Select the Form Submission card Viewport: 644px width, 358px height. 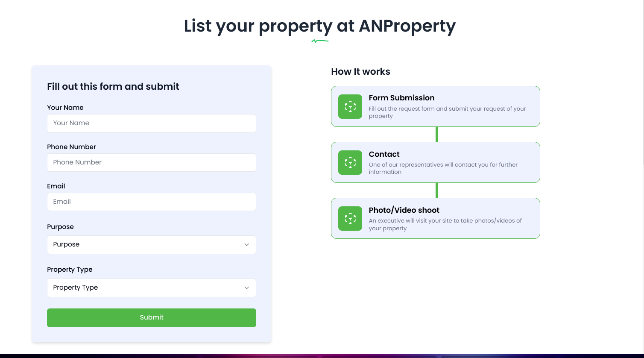(x=435, y=106)
